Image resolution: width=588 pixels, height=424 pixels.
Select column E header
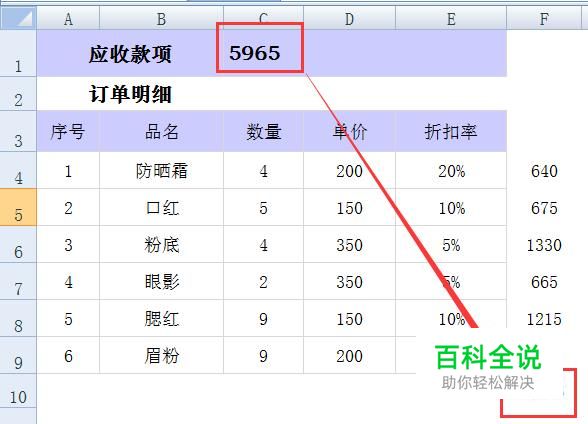click(451, 18)
